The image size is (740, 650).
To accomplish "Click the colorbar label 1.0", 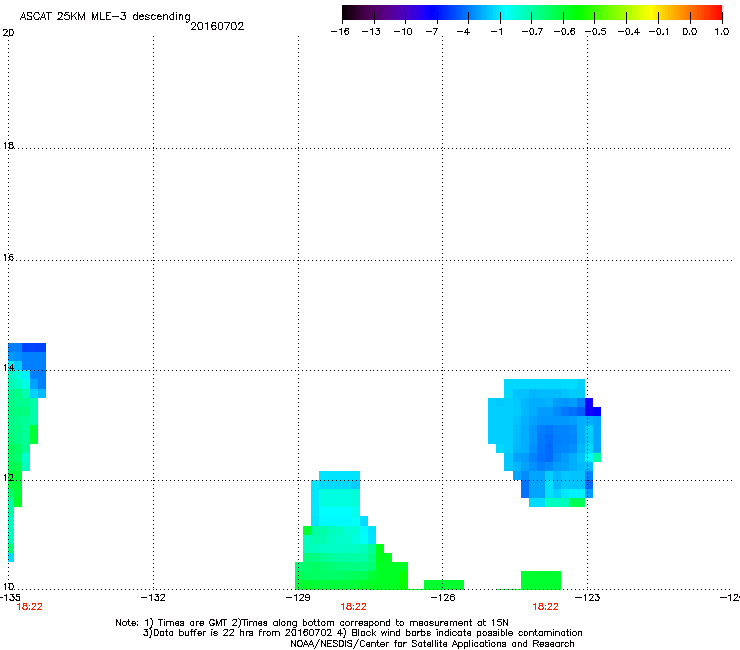I will [722, 32].
